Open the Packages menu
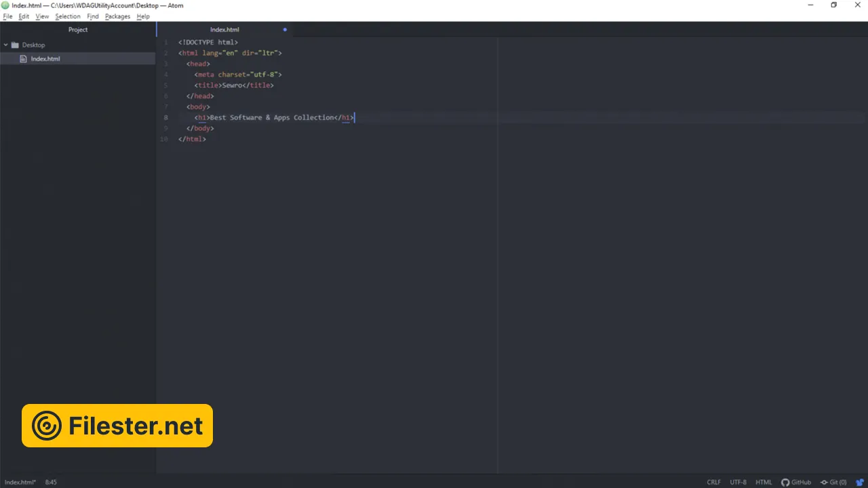Viewport: 868px width, 488px height. [x=117, y=16]
